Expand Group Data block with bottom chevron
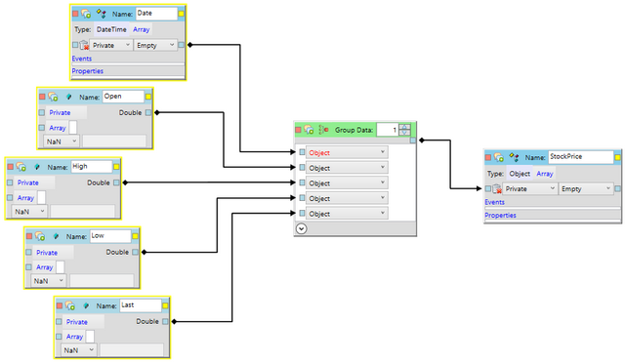625x364 pixels. 302,228
